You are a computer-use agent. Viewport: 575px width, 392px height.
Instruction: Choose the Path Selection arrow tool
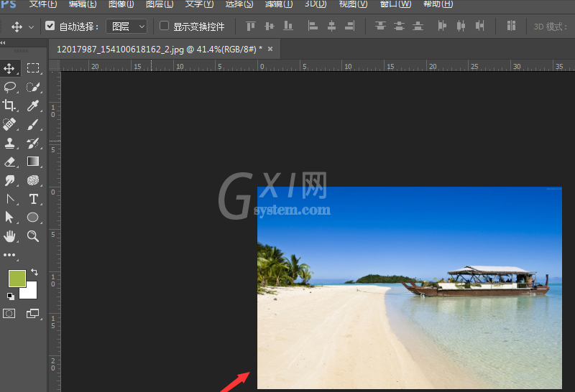point(9,218)
